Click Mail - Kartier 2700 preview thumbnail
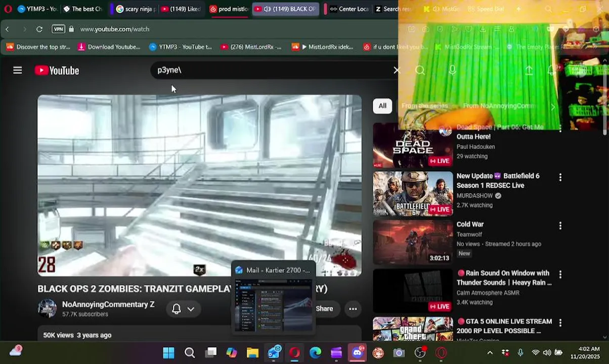The image size is (609, 364). pos(273,305)
